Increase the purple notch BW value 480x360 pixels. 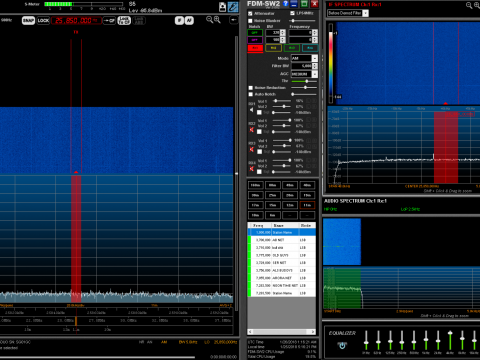pyautogui.click(x=283, y=38)
